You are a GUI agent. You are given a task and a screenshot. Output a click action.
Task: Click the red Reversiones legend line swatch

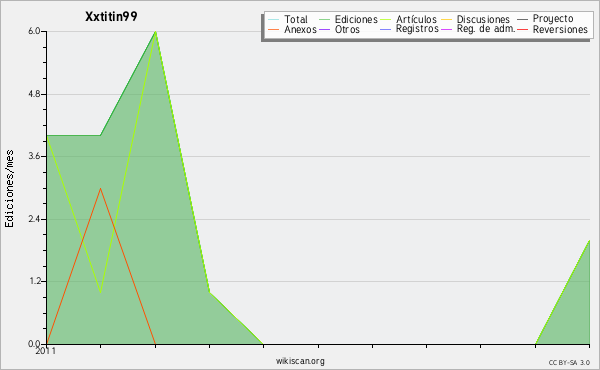coord(522,29)
